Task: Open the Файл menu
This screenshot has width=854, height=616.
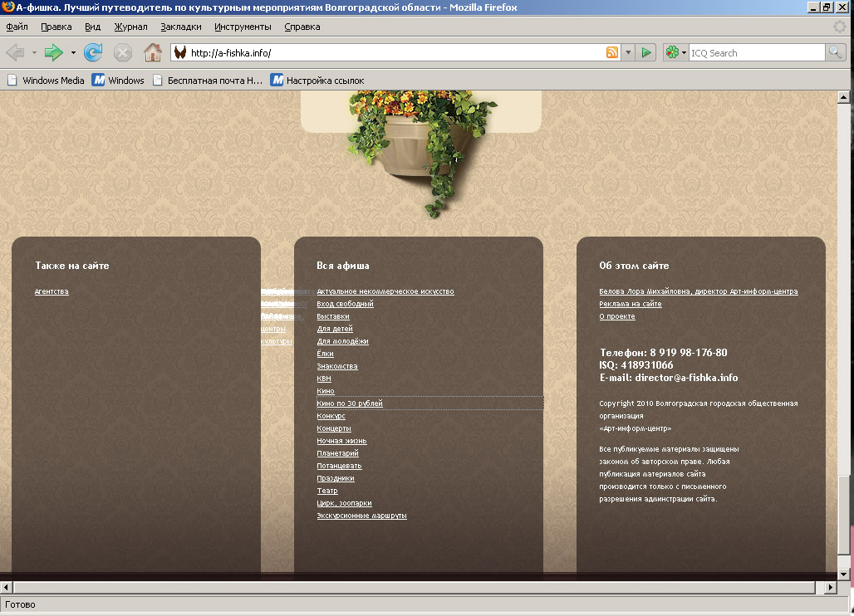Action: point(17,27)
